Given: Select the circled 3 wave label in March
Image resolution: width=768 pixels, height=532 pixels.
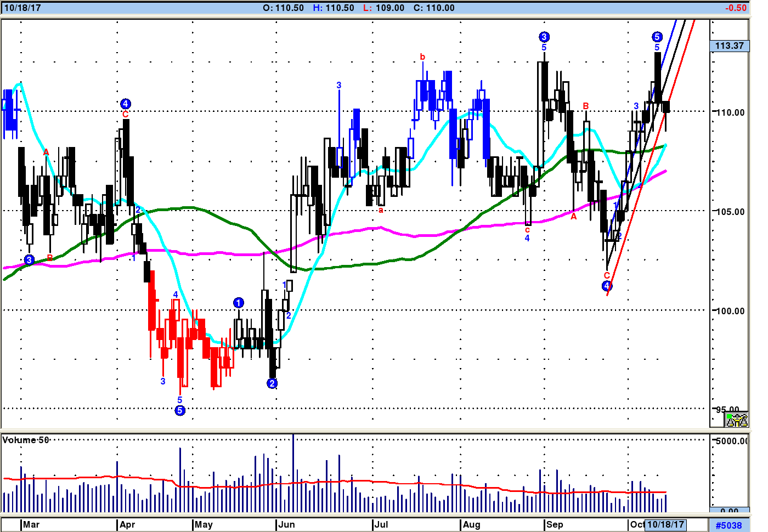Looking at the screenshot, I should pyautogui.click(x=29, y=259).
